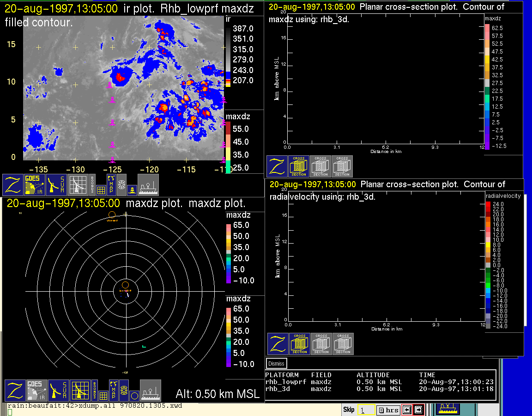This screenshot has width=532, height=416.
Task: Open the Z field menu in the ir plot toolbar
Action: pos(13,185)
